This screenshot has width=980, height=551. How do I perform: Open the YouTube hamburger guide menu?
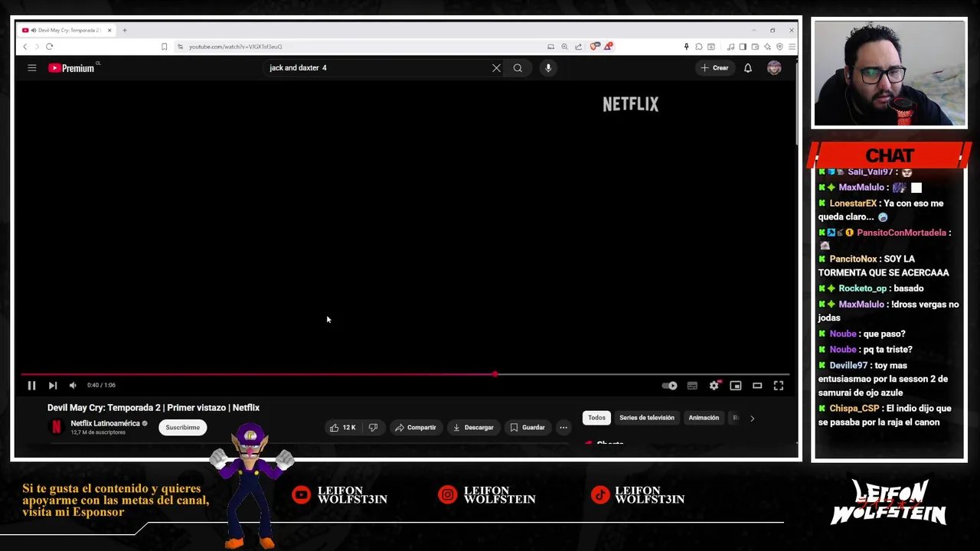point(32,68)
